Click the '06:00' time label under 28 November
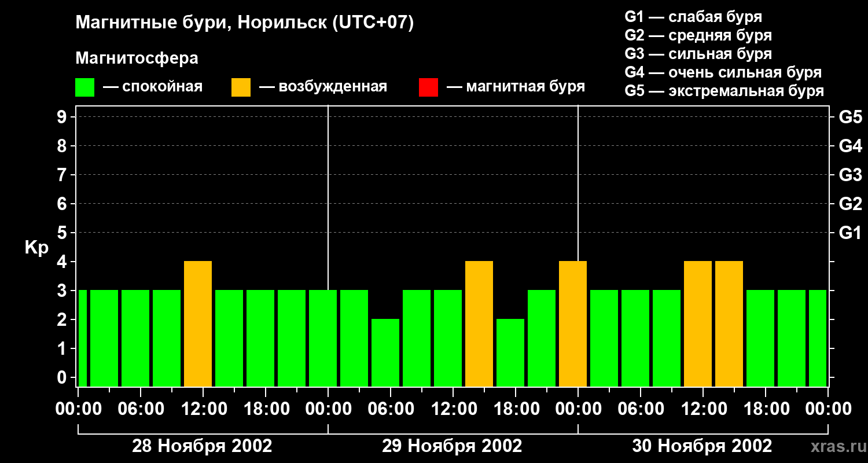Image resolution: width=868 pixels, height=463 pixels. [x=141, y=409]
